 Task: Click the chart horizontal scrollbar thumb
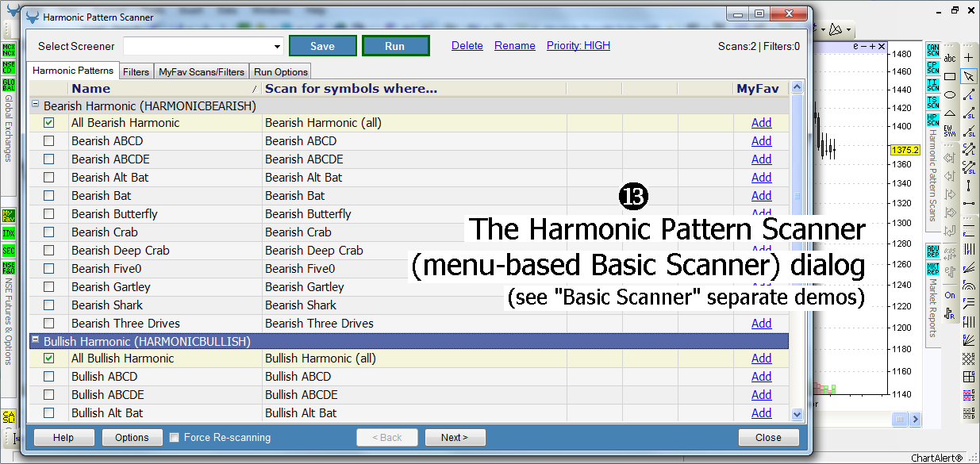coord(898,419)
